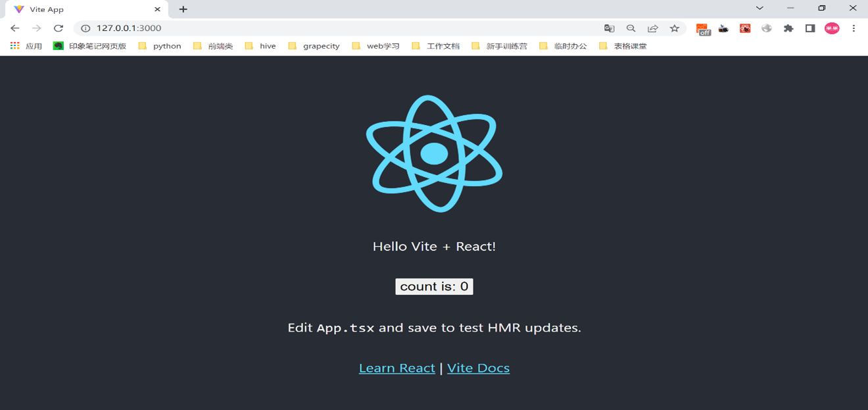This screenshot has width=868, height=410.
Task: Open the web学习 bookmark folder
Action: 376,46
